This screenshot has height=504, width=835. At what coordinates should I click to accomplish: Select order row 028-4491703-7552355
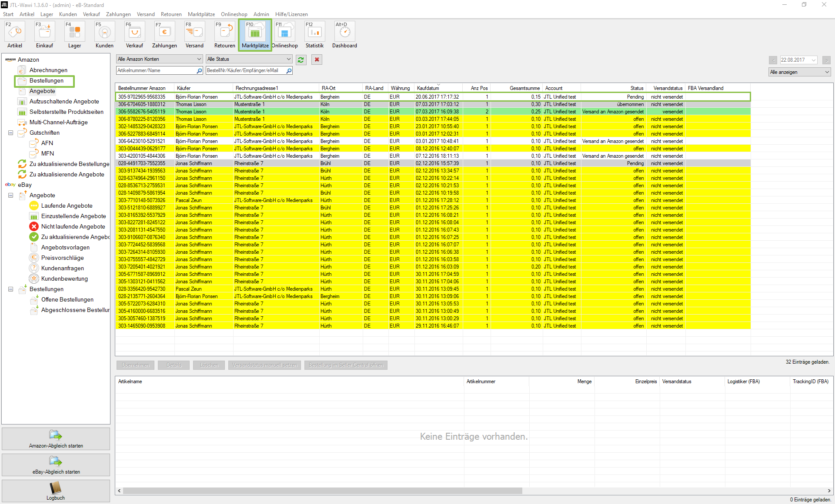coord(433,163)
